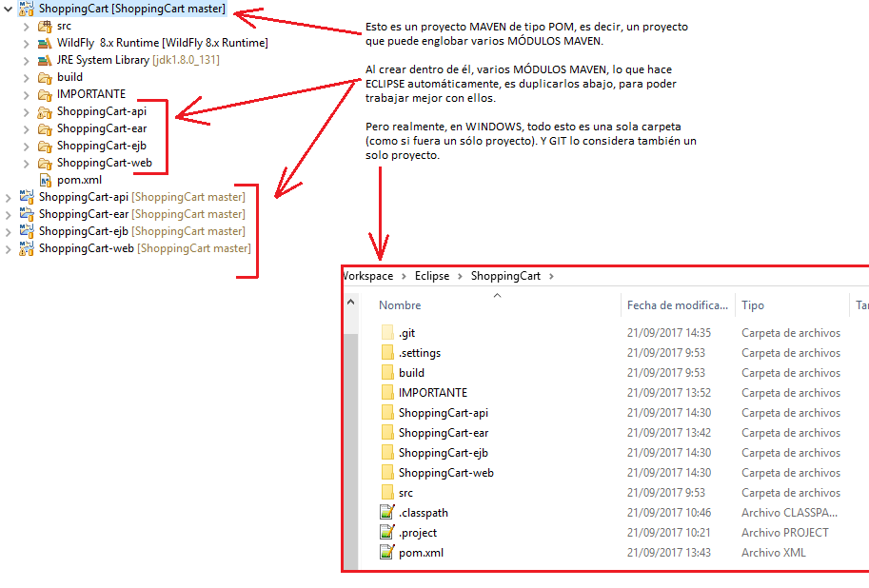869x588 pixels.
Task: Click the .classpath file icon in Explorer
Action: [387, 512]
